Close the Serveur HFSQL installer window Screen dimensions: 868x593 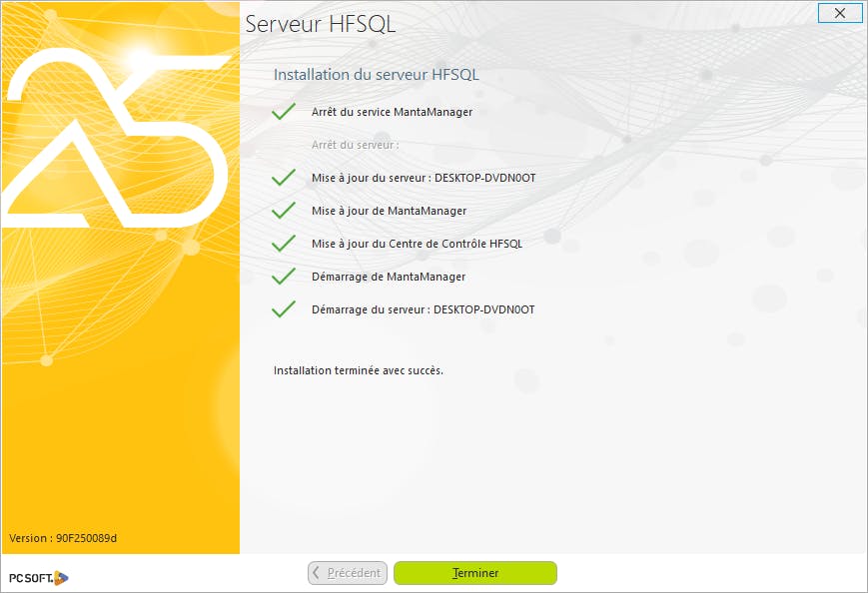839,13
